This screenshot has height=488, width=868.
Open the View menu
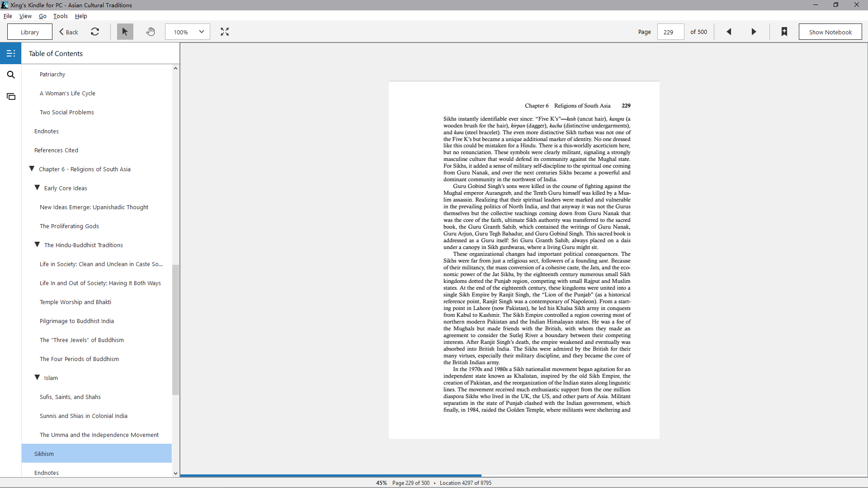[x=25, y=16]
